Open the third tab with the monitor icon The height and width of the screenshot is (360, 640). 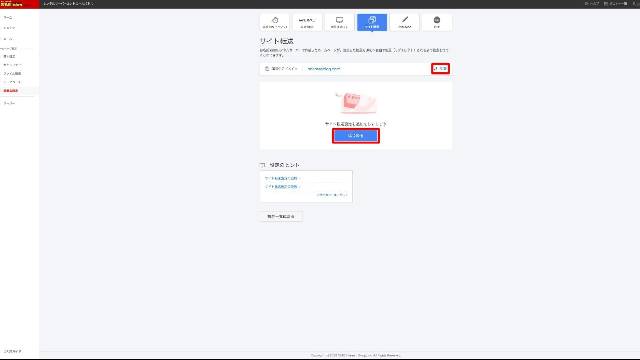(x=339, y=22)
